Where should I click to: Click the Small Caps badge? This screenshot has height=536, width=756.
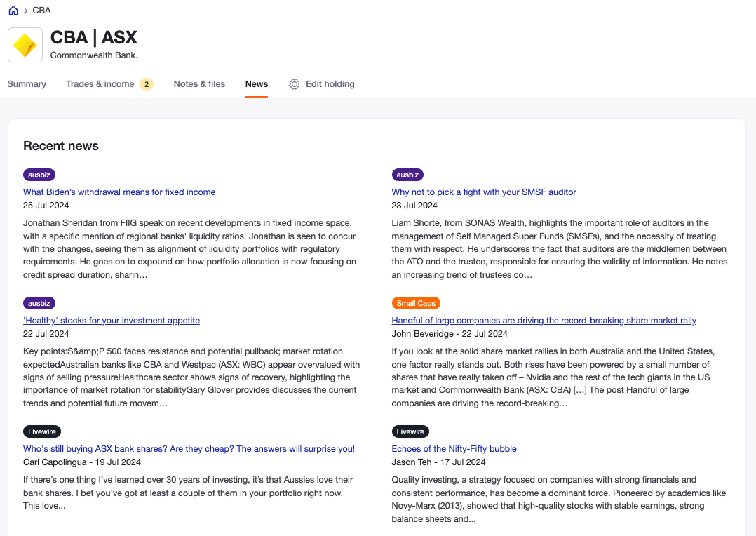click(x=416, y=303)
